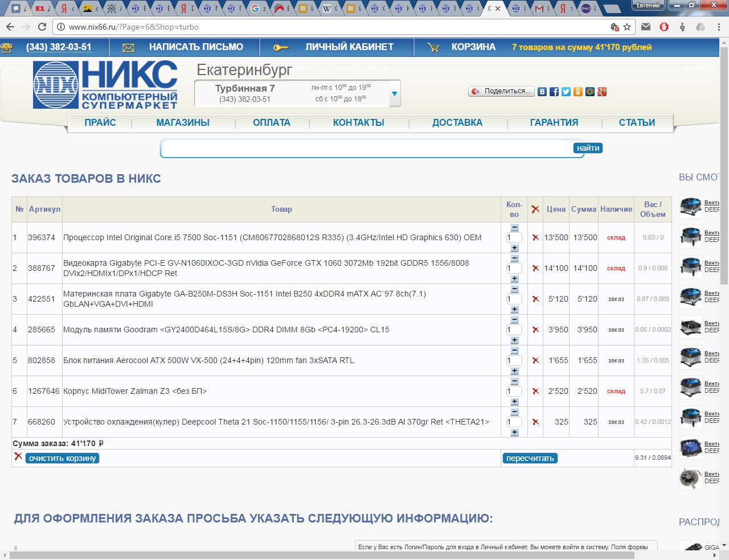Click the shopping cart icon in header
The width and height of the screenshot is (729, 560).
coord(433,48)
